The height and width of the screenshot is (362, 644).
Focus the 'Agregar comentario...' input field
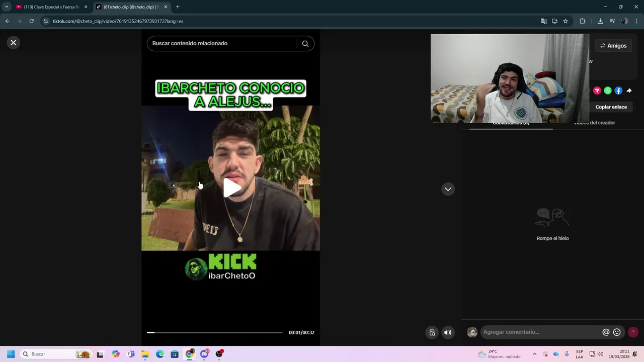point(541,332)
